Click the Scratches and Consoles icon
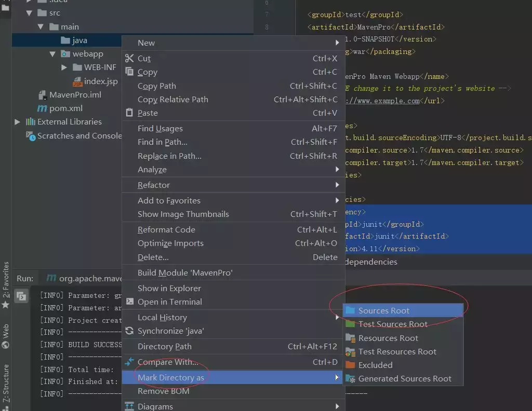 (31, 136)
